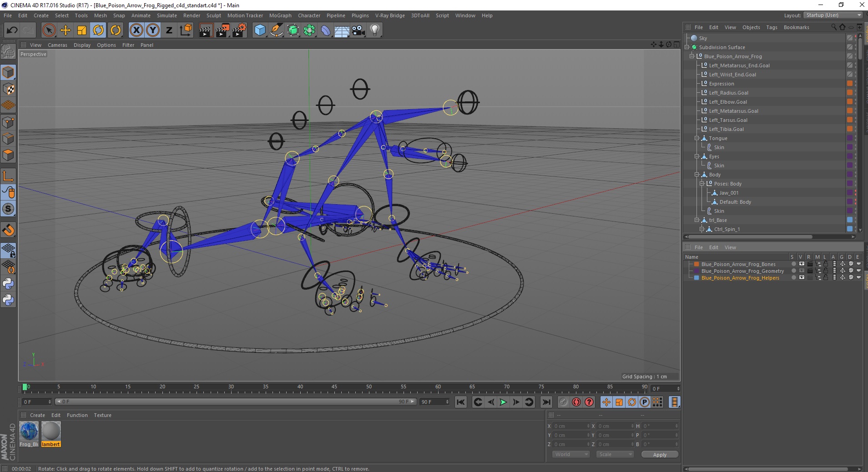Open the World coordinate dropdown
The height and width of the screenshot is (472, 868).
tap(570, 454)
